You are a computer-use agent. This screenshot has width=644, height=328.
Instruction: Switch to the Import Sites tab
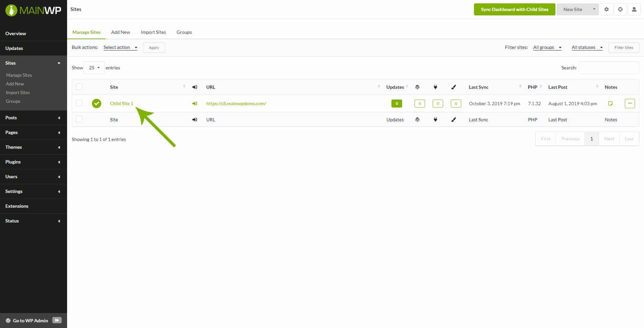coord(153,32)
